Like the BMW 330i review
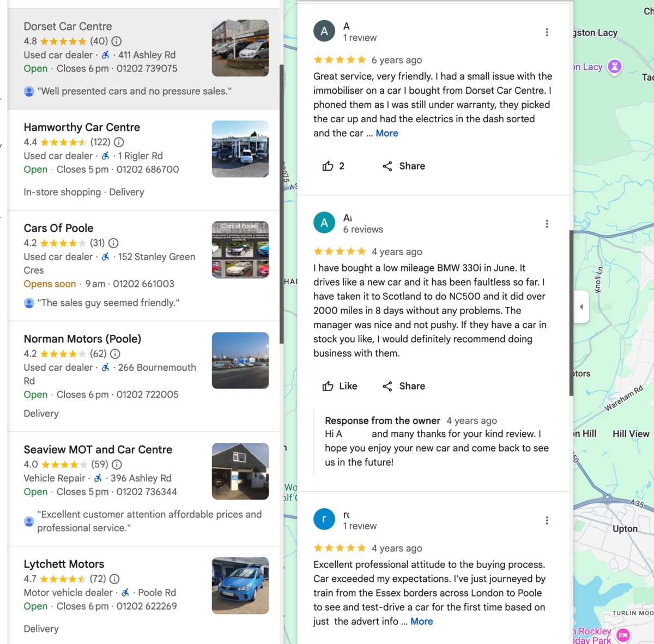 (x=340, y=386)
